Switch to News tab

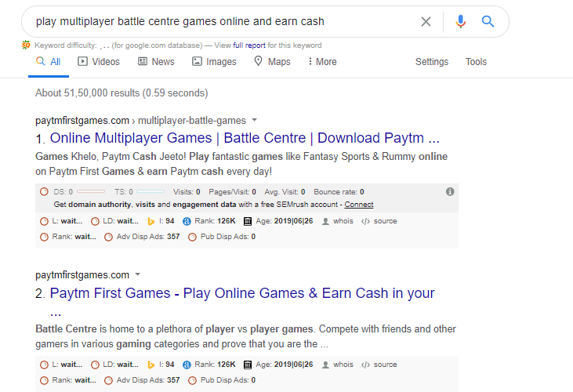[156, 62]
